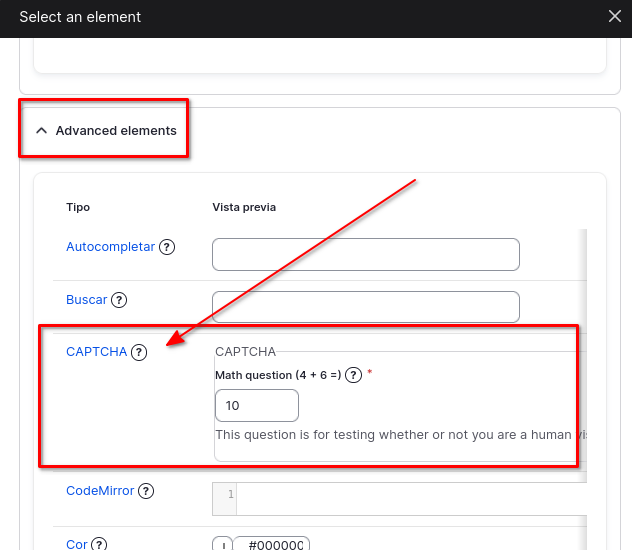Close the Select an element dialog
Image resolution: width=632 pixels, height=550 pixels.
[614, 16]
